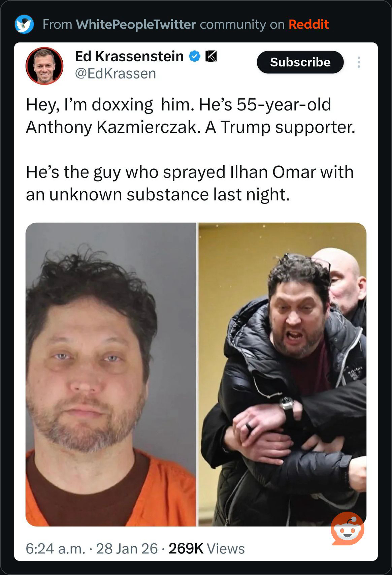Click the 28 Jan 26 date
Image resolution: width=392 pixels, height=575 pixels.
127,549
